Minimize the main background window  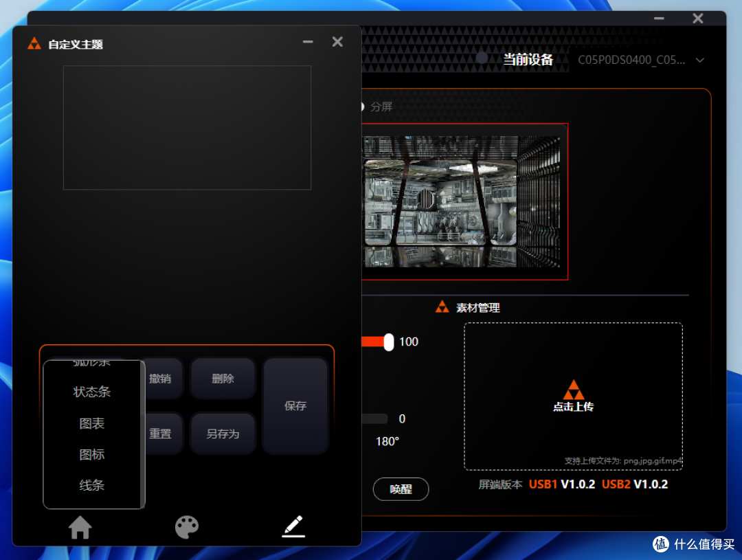point(659,19)
